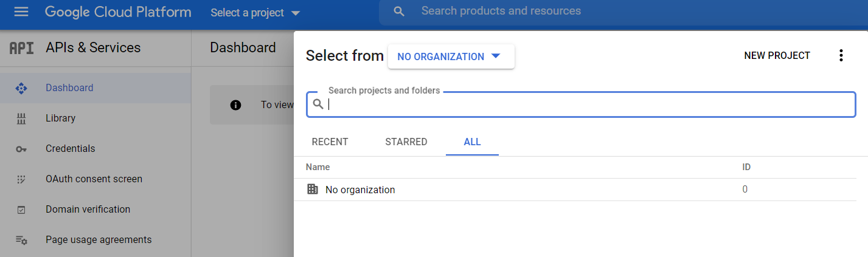Open the three-dot more options menu
Image resolution: width=868 pixels, height=257 pixels.
click(x=841, y=56)
